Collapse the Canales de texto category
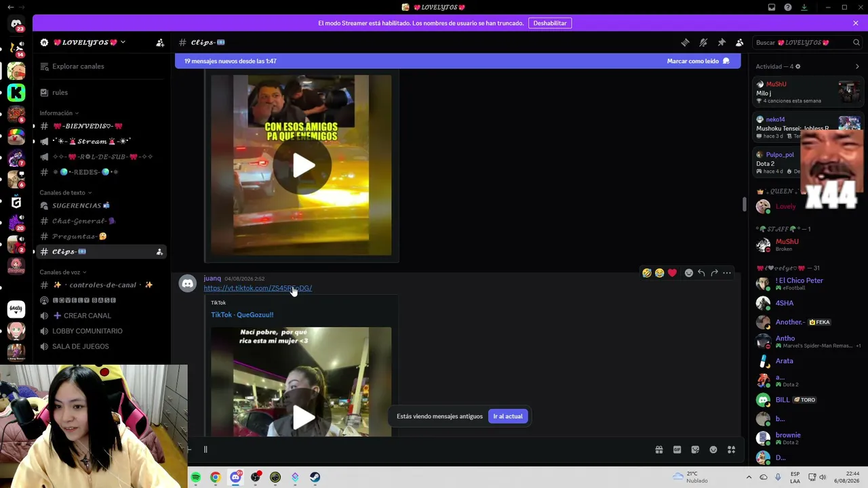Screen dimensions: 868x488 point(65,192)
